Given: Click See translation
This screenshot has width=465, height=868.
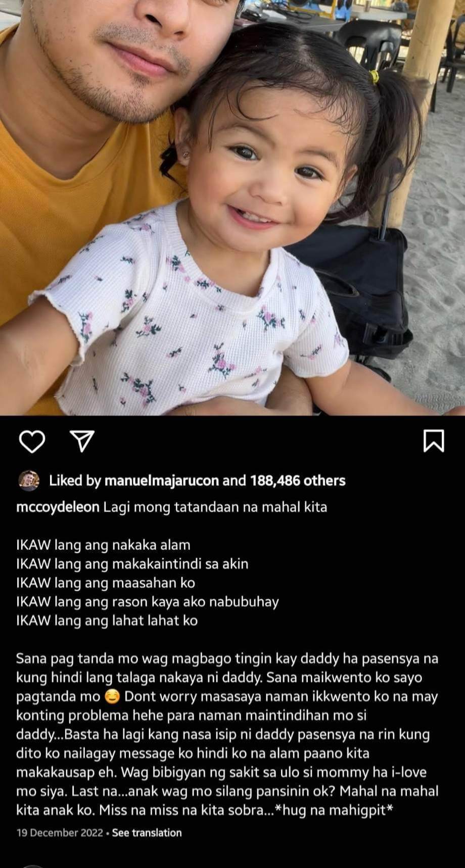Looking at the screenshot, I should coord(147,833).
